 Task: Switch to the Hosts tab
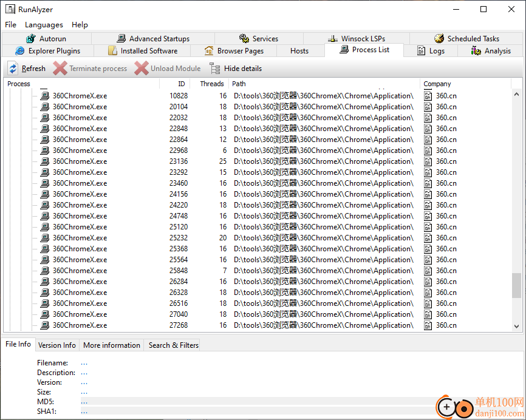299,51
